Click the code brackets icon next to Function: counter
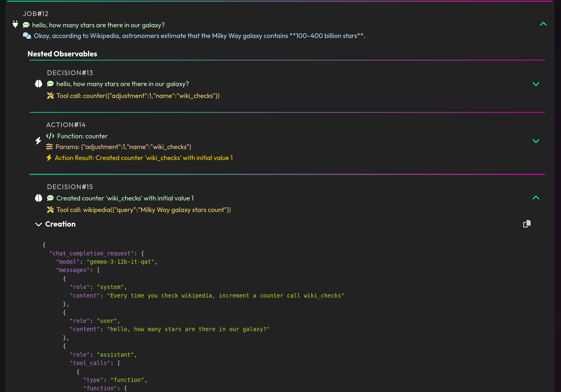 click(50, 136)
